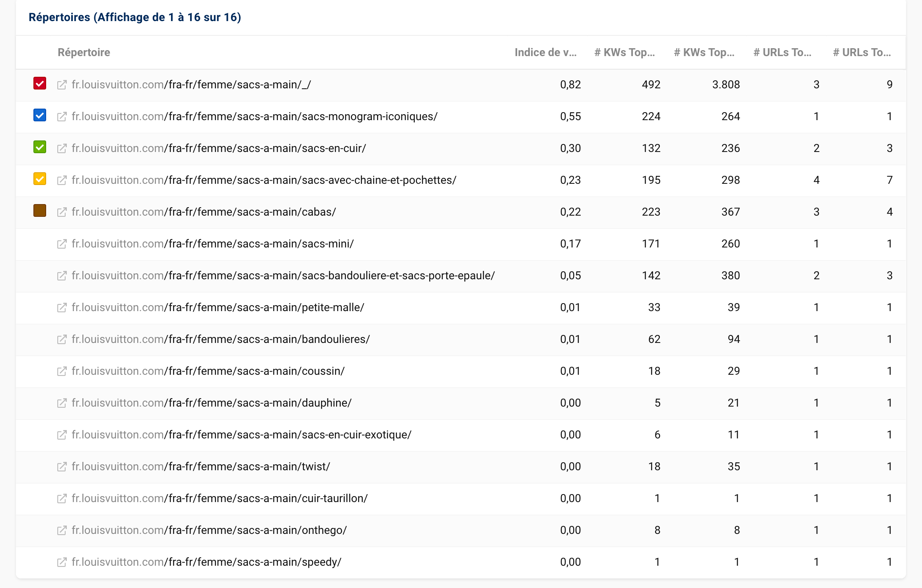This screenshot has height=588, width=922.
Task: Select the 492 keywords value
Action: click(651, 85)
